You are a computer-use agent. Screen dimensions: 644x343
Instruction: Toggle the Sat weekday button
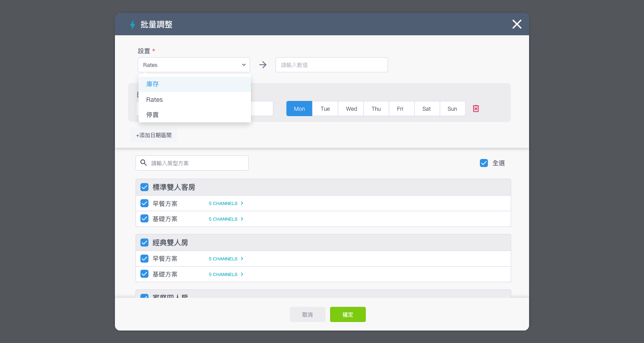(427, 109)
